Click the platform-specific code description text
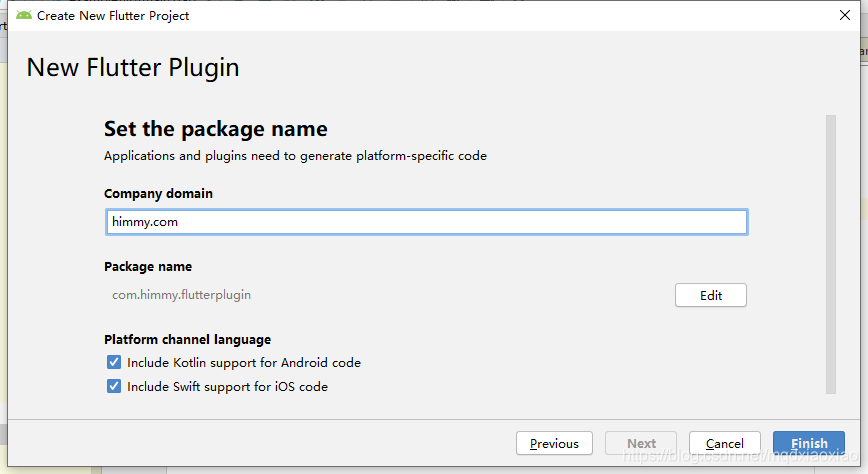 296,156
